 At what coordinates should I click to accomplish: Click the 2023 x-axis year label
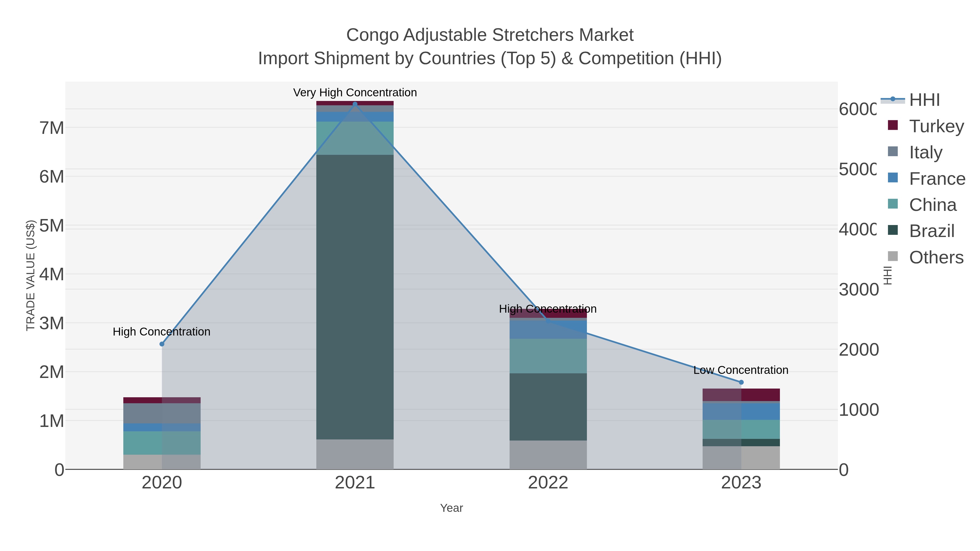click(x=741, y=483)
